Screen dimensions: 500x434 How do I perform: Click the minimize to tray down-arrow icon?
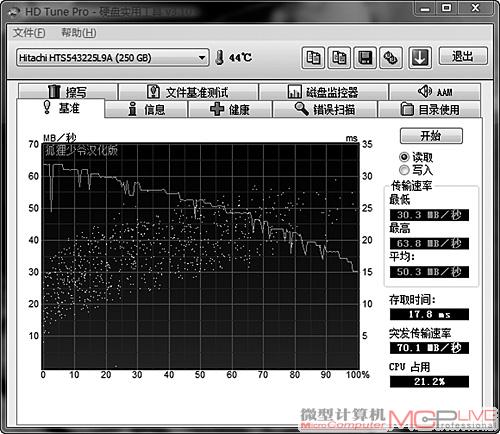pyautogui.click(x=420, y=58)
